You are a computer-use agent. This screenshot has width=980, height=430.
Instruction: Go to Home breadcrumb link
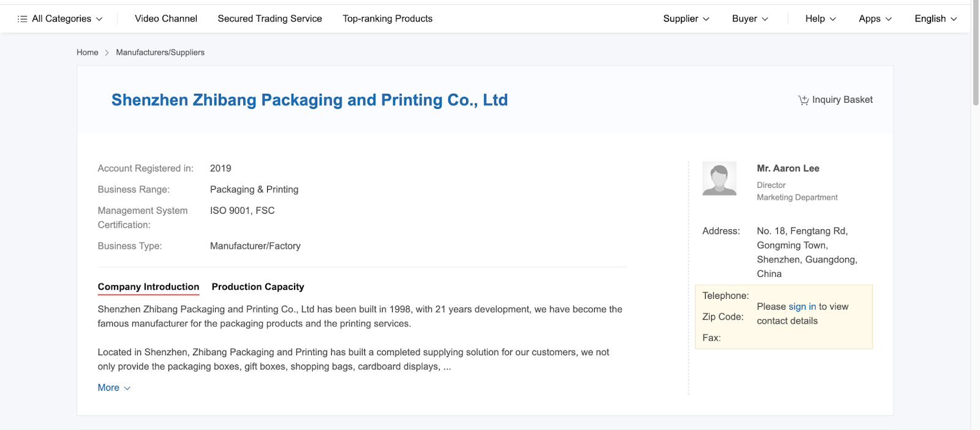(87, 53)
